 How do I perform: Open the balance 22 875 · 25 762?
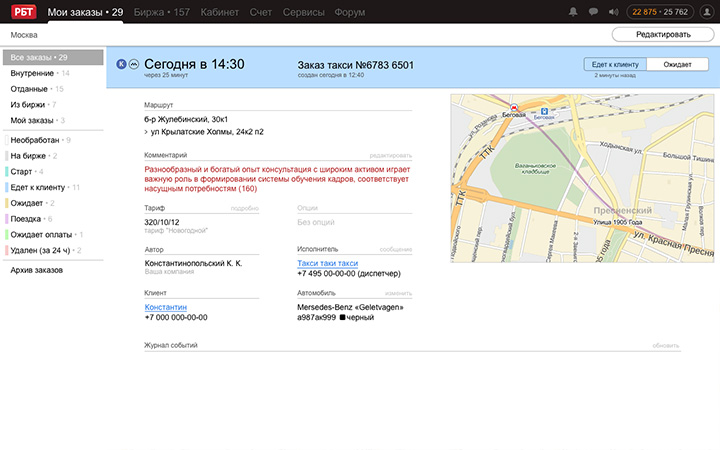[x=660, y=12]
